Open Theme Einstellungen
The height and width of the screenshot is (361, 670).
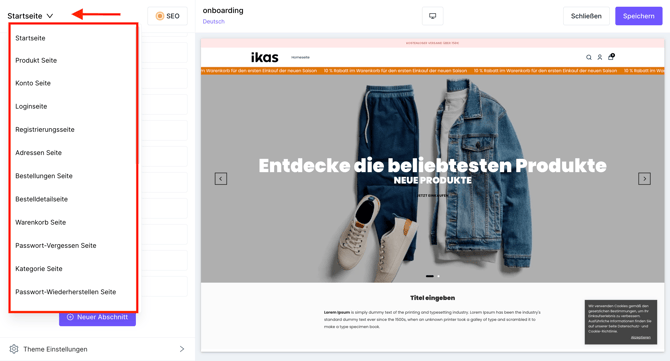pos(97,349)
